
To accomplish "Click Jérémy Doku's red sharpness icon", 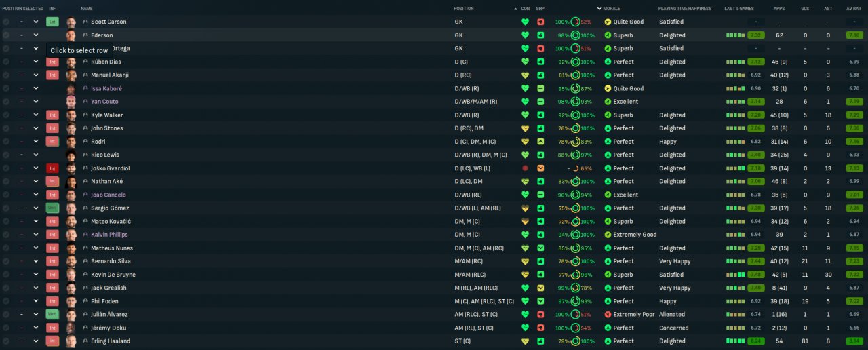I will pyautogui.click(x=540, y=328).
